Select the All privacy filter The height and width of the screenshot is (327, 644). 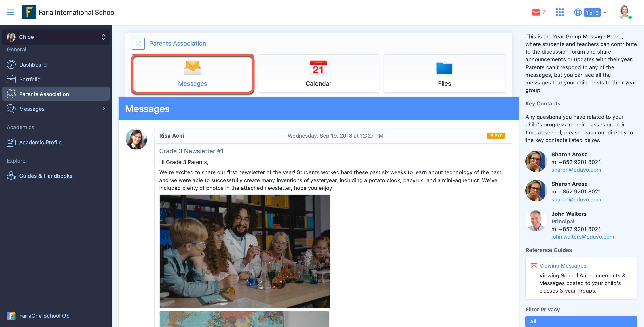(581, 321)
